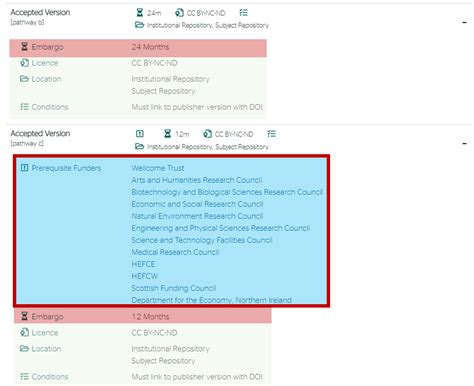Open the HEFCW funder link
The image size is (474, 386).
(x=144, y=276)
